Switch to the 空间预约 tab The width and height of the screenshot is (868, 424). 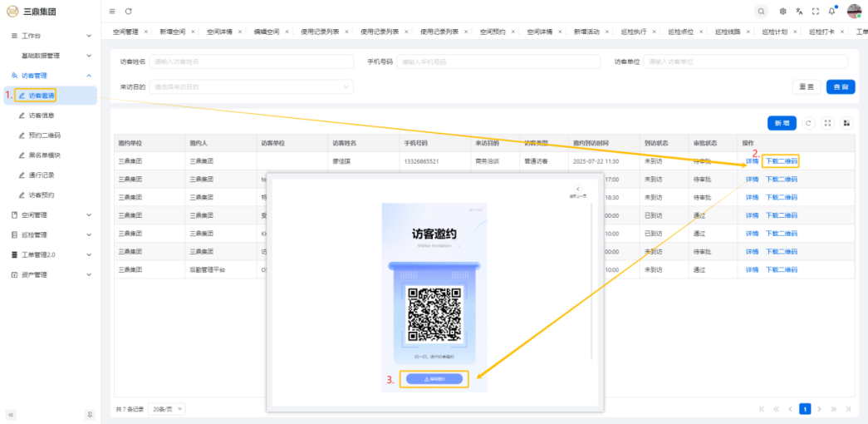pos(493,32)
